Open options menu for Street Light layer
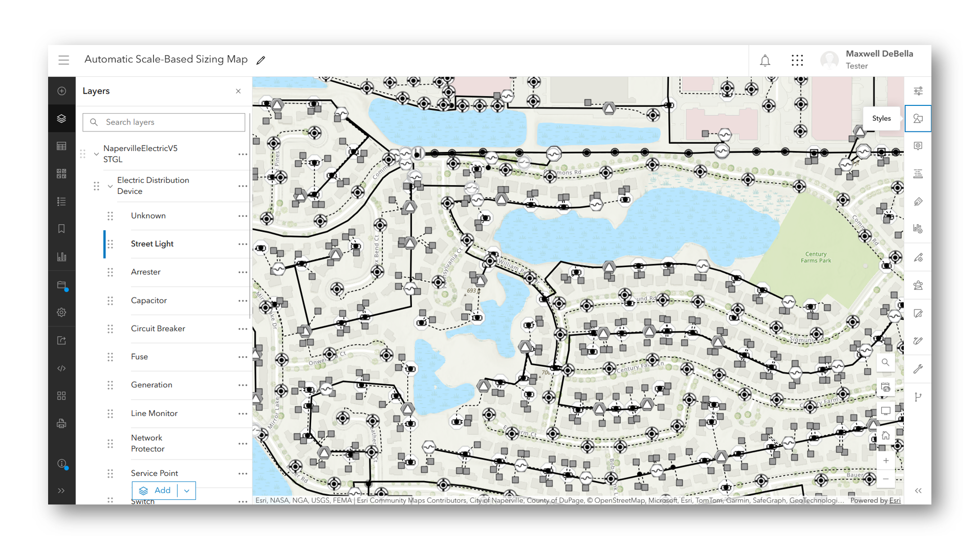The width and height of the screenshot is (980, 549). point(243,244)
